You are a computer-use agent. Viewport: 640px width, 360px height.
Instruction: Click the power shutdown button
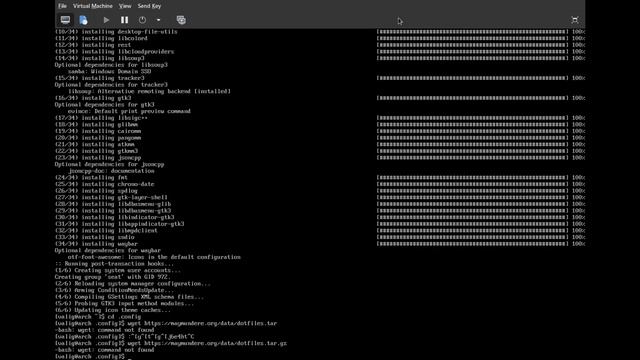point(142,20)
